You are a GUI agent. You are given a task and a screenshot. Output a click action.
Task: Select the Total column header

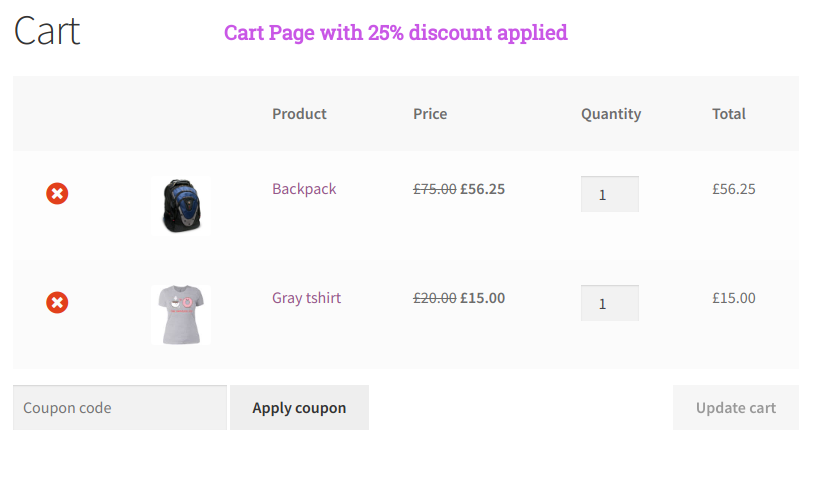point(729,113)
